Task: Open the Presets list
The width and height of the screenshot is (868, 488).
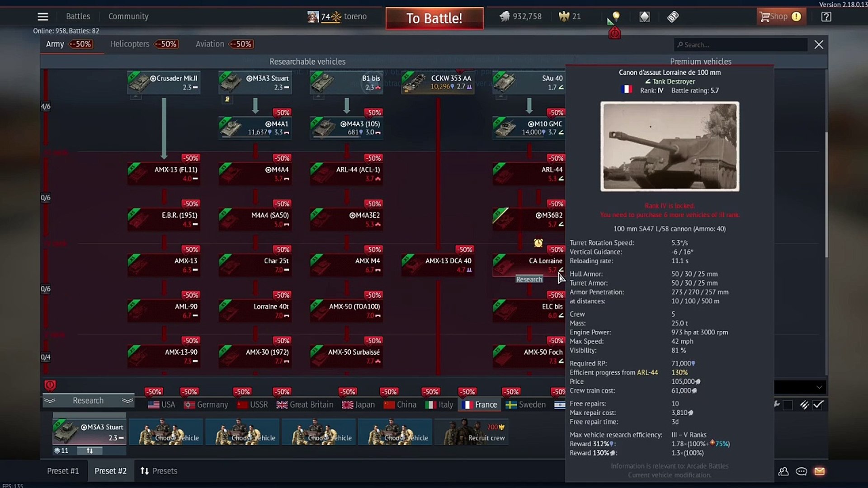Action: coord(159,471)
